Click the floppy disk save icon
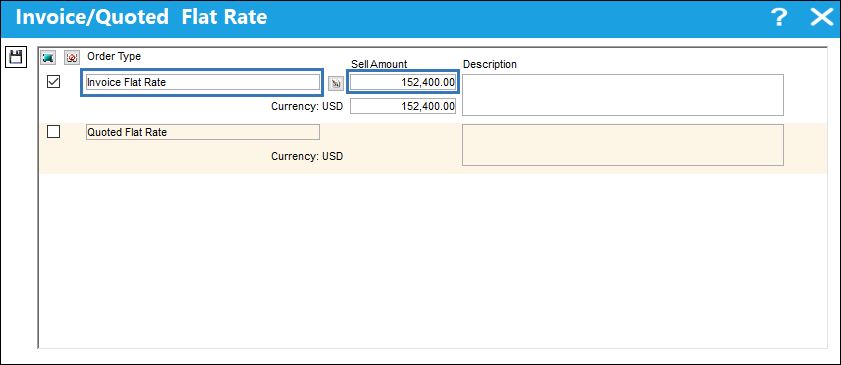 16,57
